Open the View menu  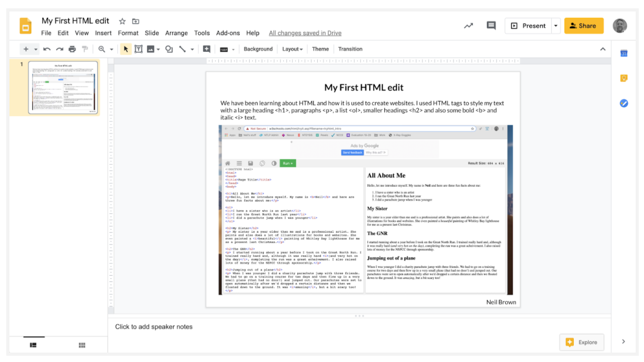point(82,33)
